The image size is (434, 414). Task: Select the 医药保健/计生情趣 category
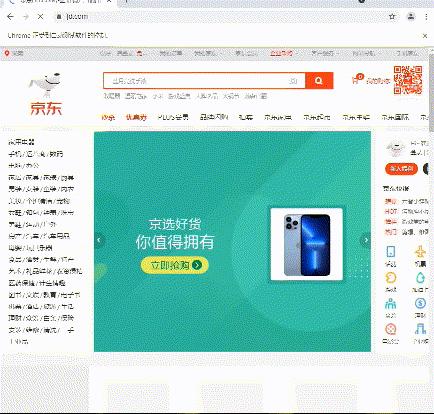pyautogui.click(x=37, y=283)
